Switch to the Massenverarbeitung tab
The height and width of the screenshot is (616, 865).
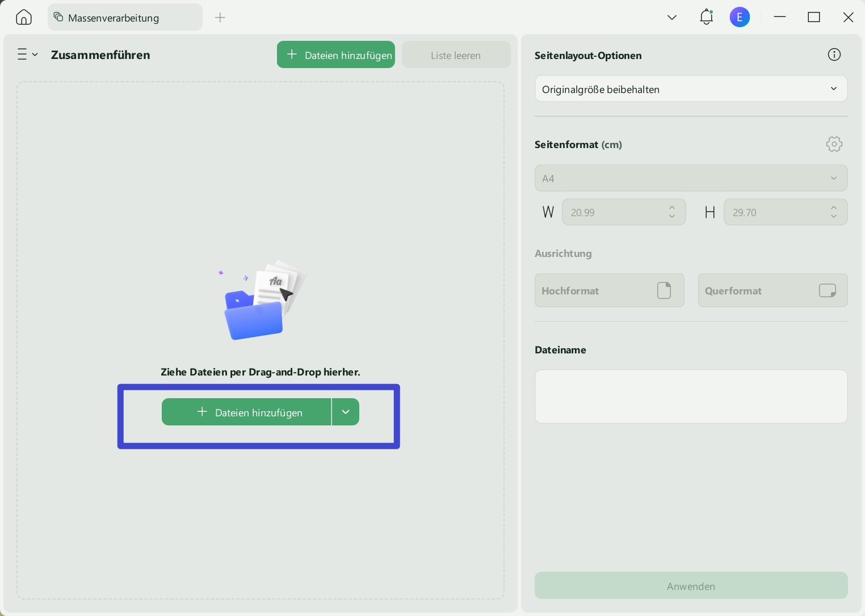[124, 18]
